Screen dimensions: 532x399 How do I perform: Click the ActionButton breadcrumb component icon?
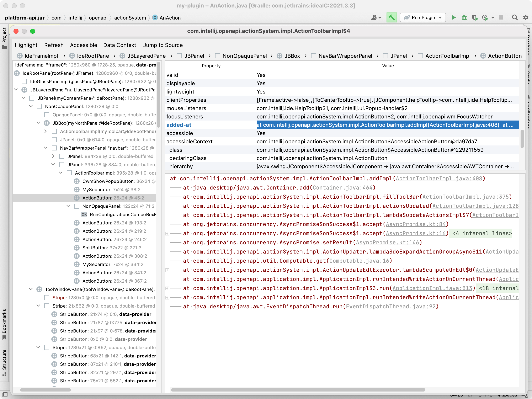pos(483,56)
